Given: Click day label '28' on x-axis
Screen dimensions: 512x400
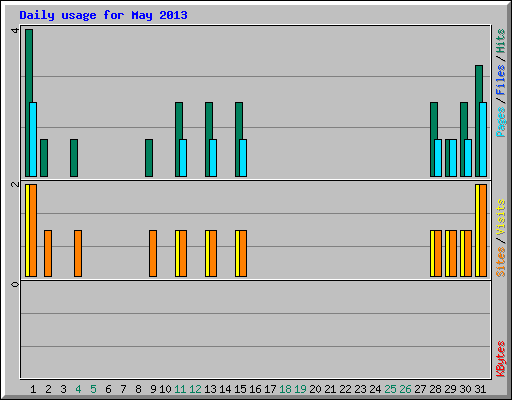Looking at the screenshot, I should coord(435,389).
